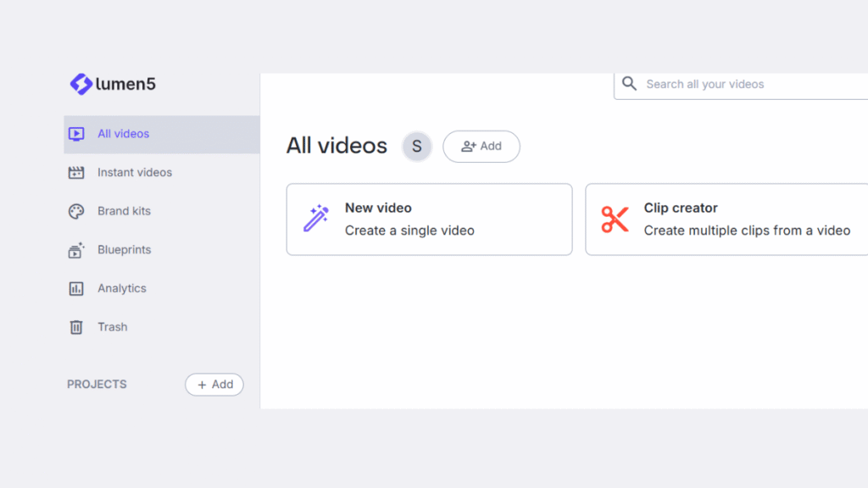
Task: Click the Brand kits palette icon
Action: [76, 211]
